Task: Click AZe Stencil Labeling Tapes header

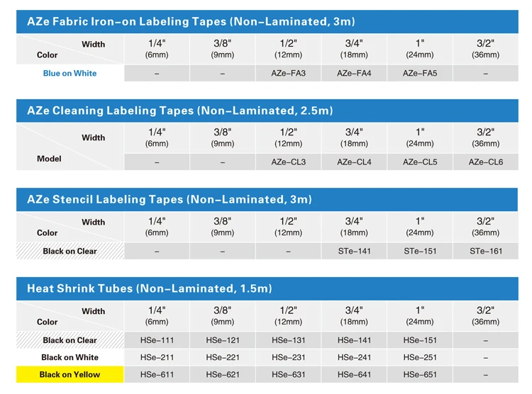Action: pos(267,199)
